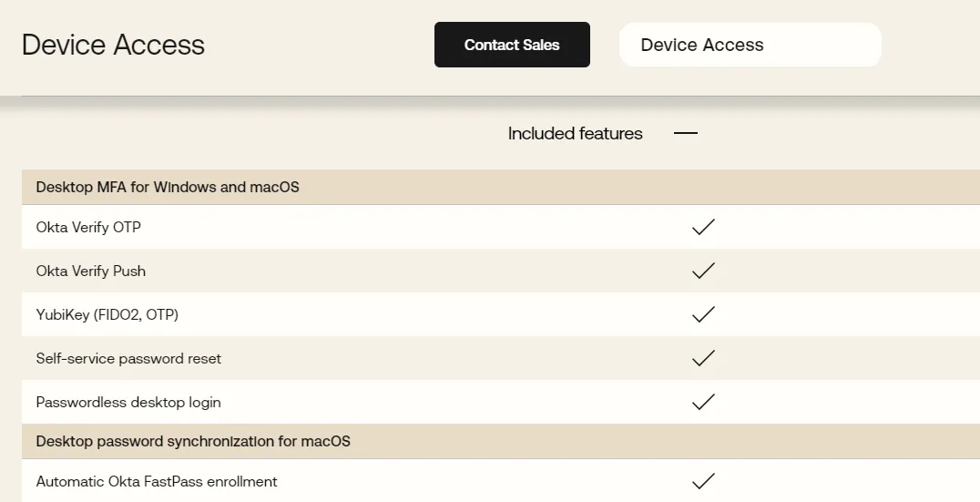Screen dimensions: 980x502
Task: Select the Okta Verify OTP feature label
Action: tap(88, 227)
